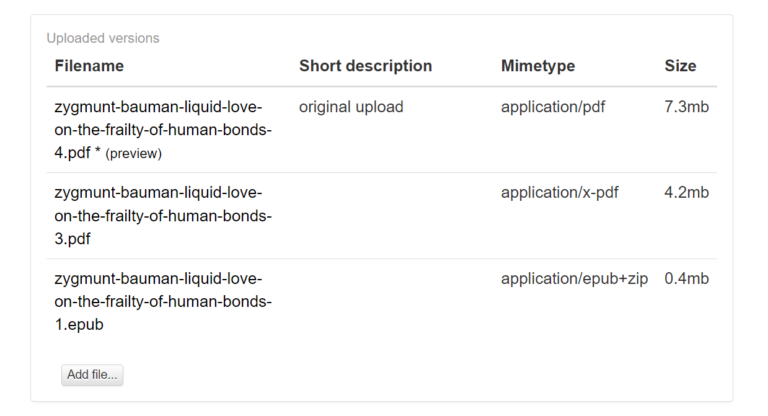Select the filename ending in bonds-1.epub

click(163, 301)
